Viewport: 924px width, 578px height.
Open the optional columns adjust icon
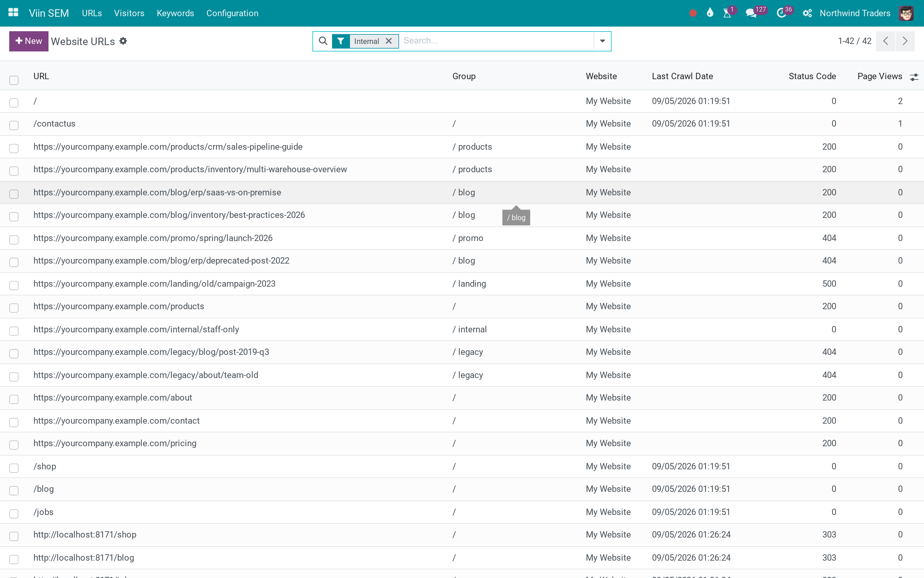point(914,77)
